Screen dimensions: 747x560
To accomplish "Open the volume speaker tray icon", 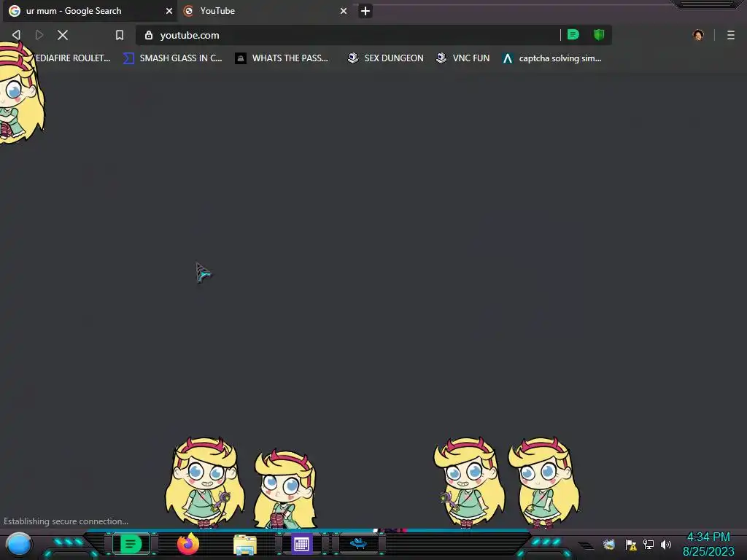I will pos(666,544).
